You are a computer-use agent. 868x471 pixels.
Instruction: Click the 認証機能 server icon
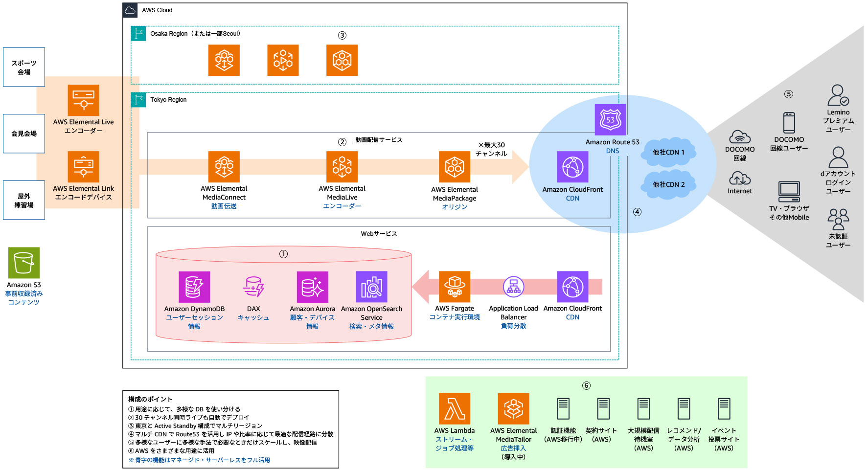tap(563, 408)
